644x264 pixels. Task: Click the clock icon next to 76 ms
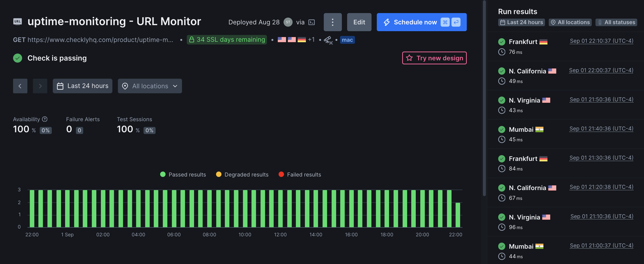tap(502, 52)
